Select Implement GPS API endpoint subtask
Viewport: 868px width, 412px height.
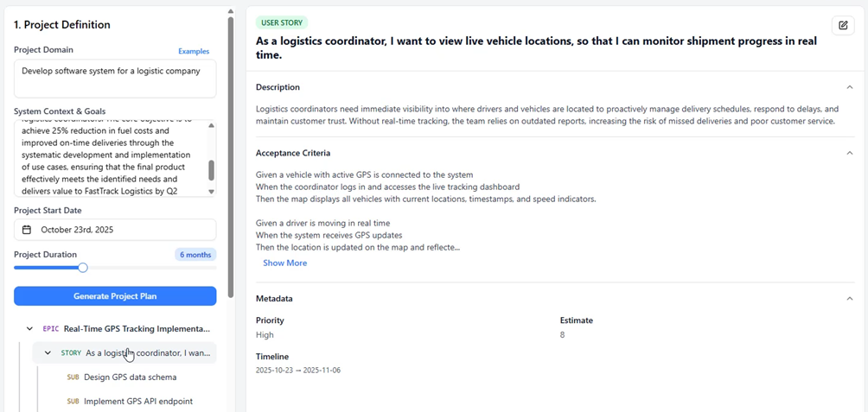click(x=137, y=402)
